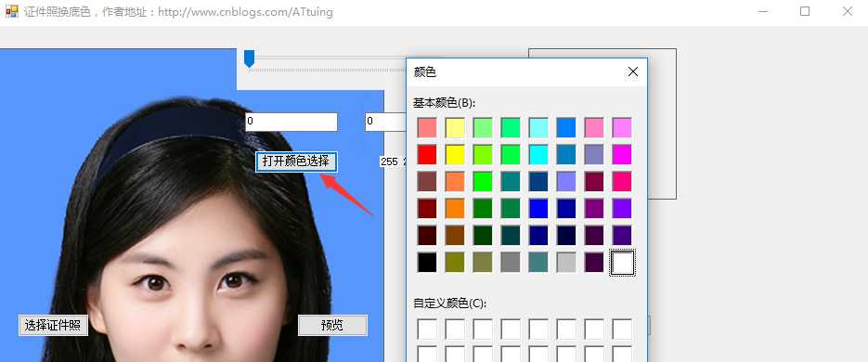The image size is (868, 362).
Task: Pick the bright yellow basic color swatch
Action: click(455, 154)
